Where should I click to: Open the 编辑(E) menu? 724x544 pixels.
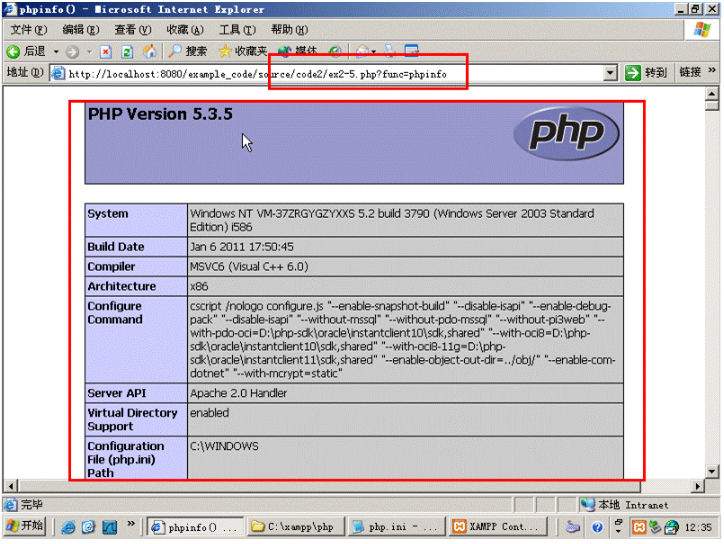[81, 30]
